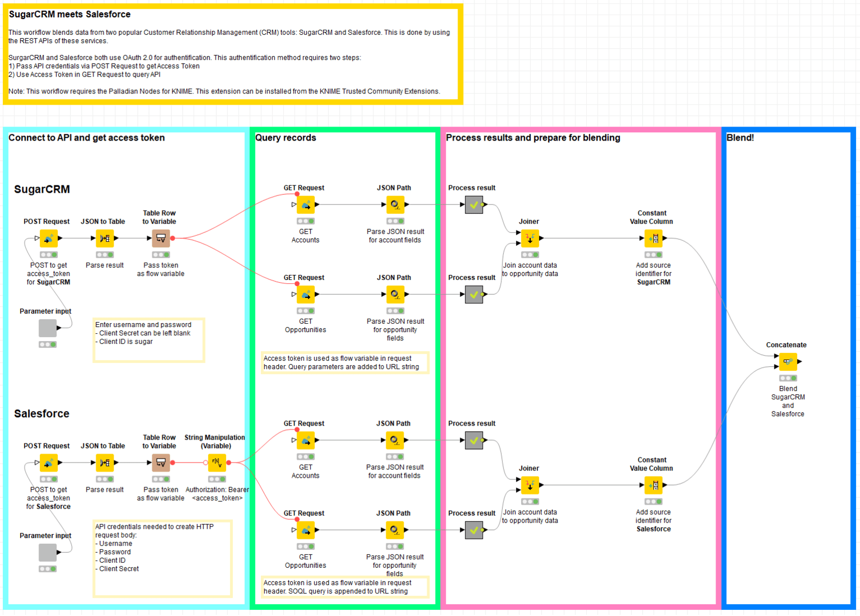Image resolution: width=860 pixels, height=616 pixels.
Task: Select the Salesforce JSON to Table node
Action: coord(105,463)
